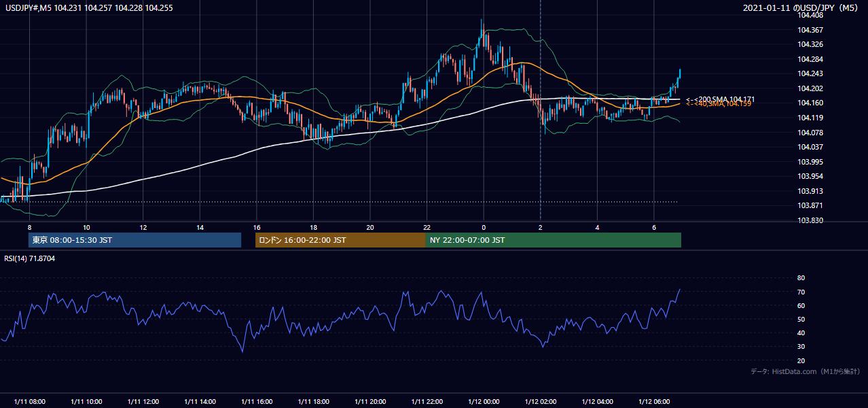Click price scale value 104.243
The image size is (868, 408).
tap(810, 73)
